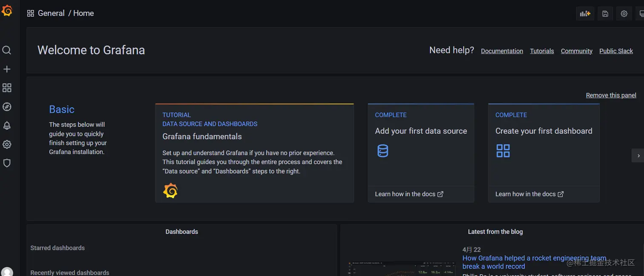644x276 pixels.
Task: Open the Documentation link
Action: click(502, 51)
